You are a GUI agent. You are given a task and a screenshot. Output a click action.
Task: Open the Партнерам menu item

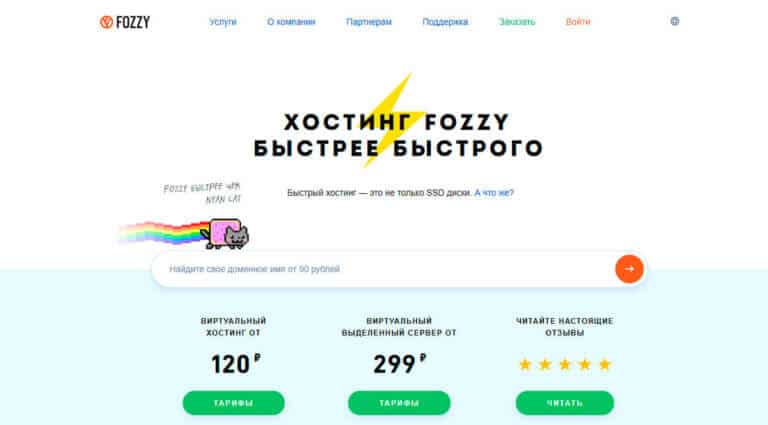(x=369, y=22)
